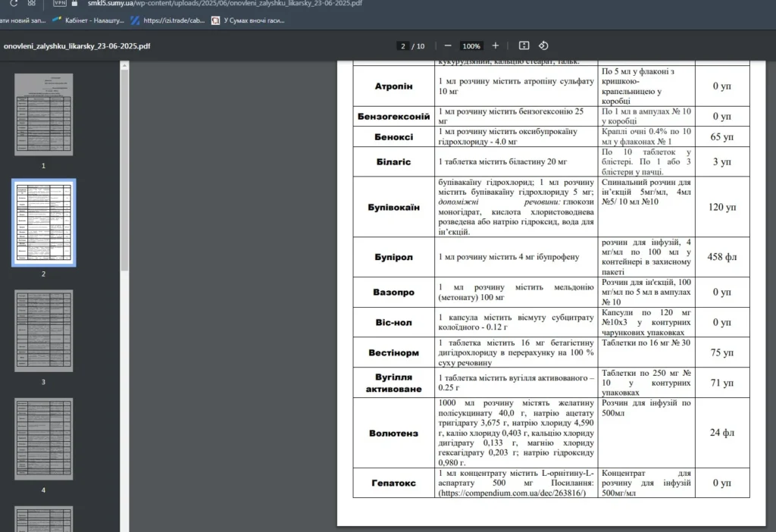Screen dimensions: 776x532
Task: Open the 'У Сумах вночі гаси...' bookmark
Action: [x=248, y=20]
